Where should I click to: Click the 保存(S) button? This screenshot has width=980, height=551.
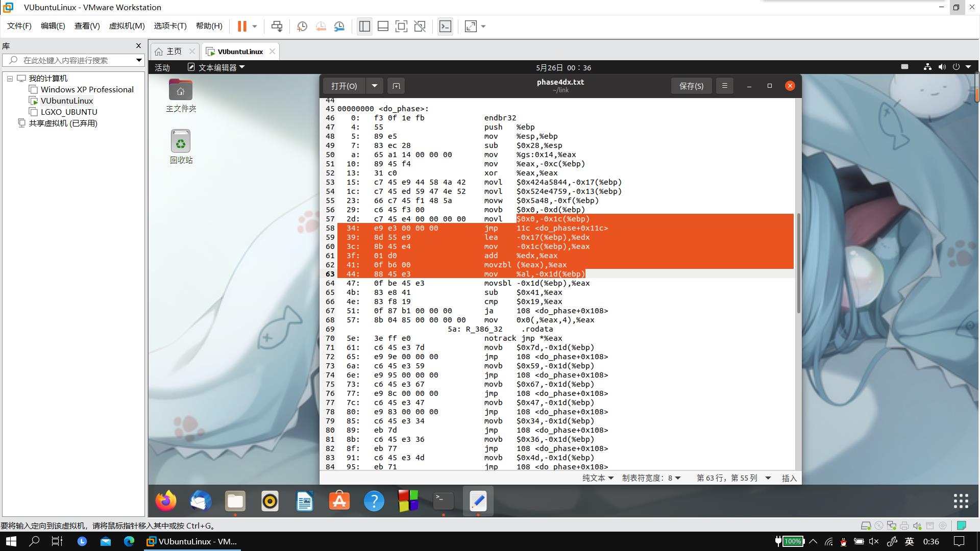click(691, 86)
